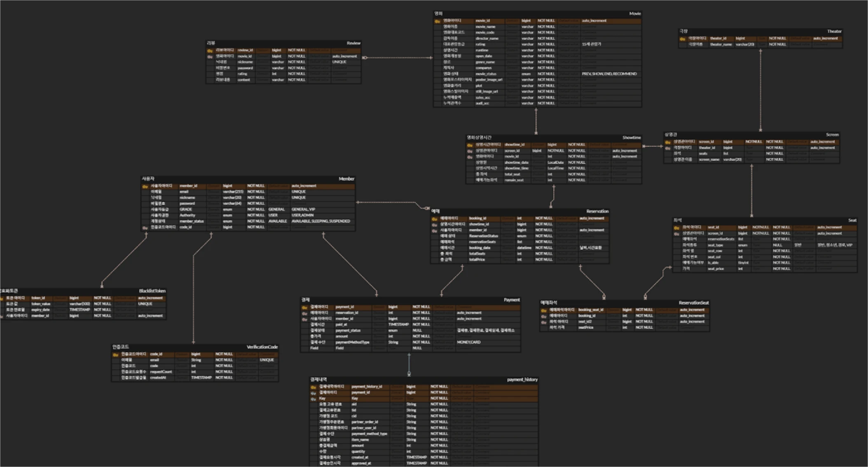The width and height of the screenshot is (868, 467).
Task: Click primary key icon of seat_id row
Action: [x=676, y=228]
